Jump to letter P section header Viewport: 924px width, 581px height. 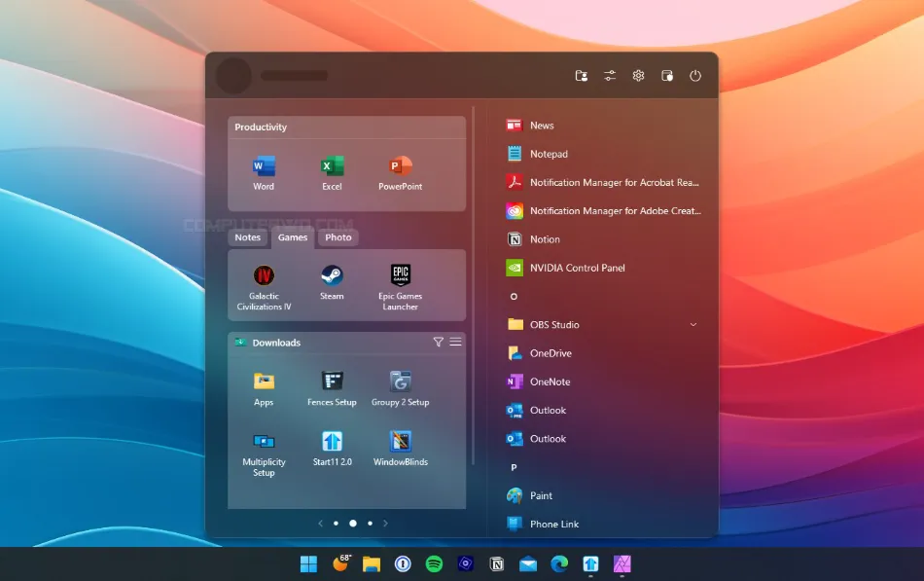[514, 467]
